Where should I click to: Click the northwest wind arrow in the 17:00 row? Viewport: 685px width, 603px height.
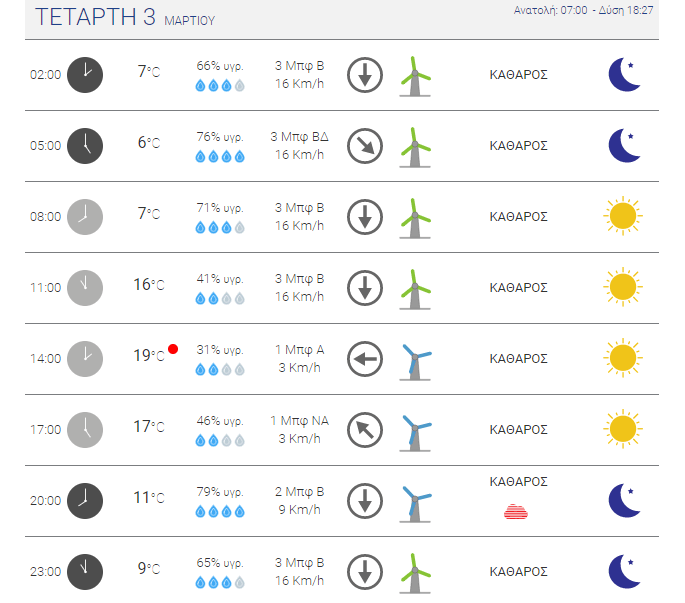click(365, 430)
